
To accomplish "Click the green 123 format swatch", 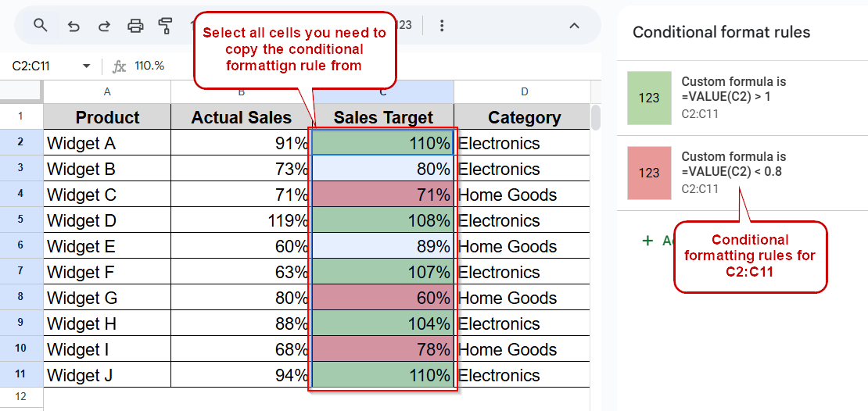I will (x=649, y=98).
